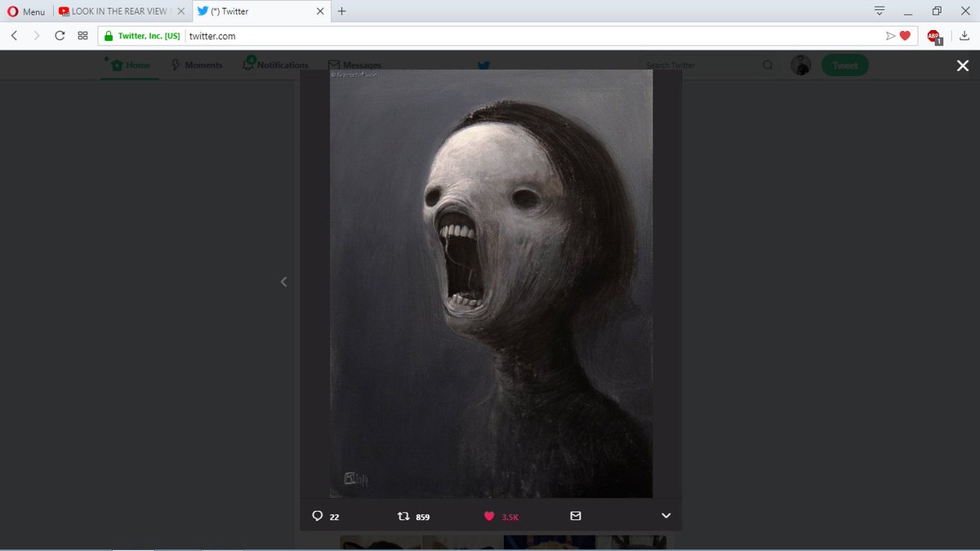Click the Twitter bird logo in header
This screenshot has width=980, height=551.
click(x=484, y=65)
